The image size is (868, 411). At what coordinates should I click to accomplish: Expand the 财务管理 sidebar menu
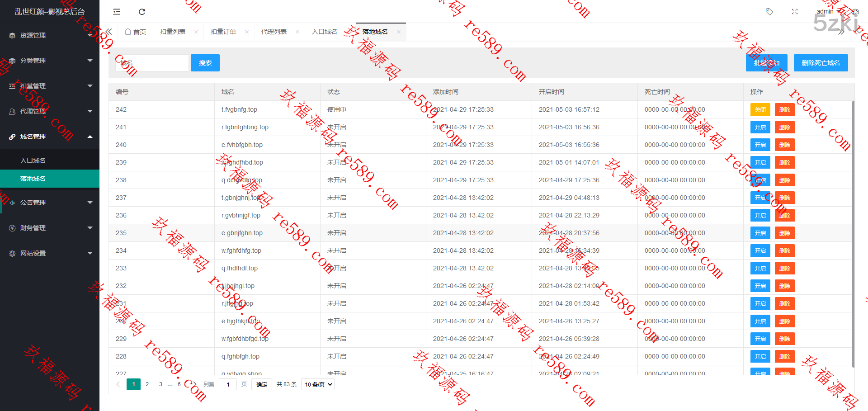[50, 228]
